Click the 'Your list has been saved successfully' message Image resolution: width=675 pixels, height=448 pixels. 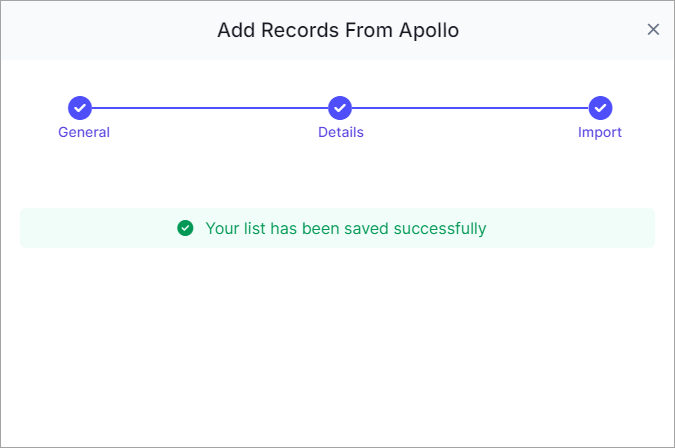click(x=346, y=229)
